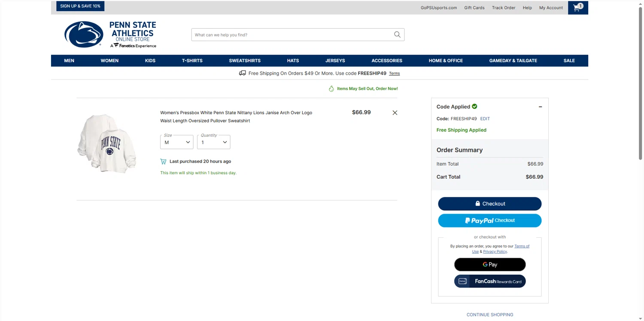Open the JERSEYS menu
Viewport: 644px width, 321px height.
(335, 61)
